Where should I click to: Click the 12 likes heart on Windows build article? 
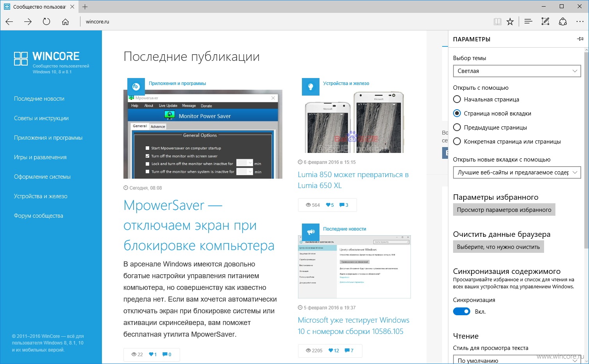[334, 351]
